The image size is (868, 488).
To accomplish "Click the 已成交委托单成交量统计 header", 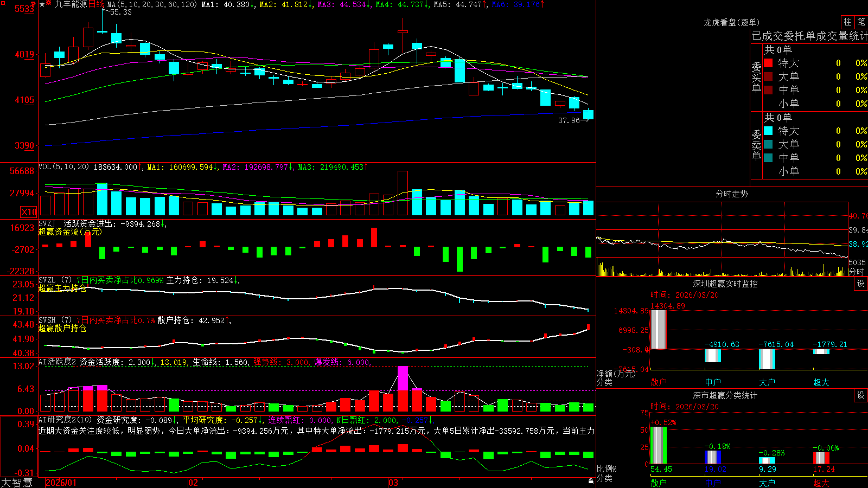I will coord(809,36).
